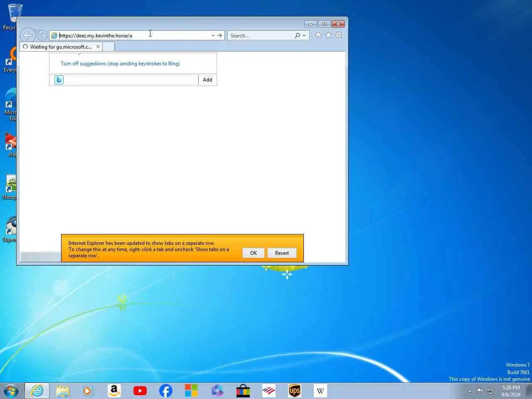532x399 pixels.
Task: Click Revert on the tabs notification
Action: pyautogui.click(x=282, y=253)
